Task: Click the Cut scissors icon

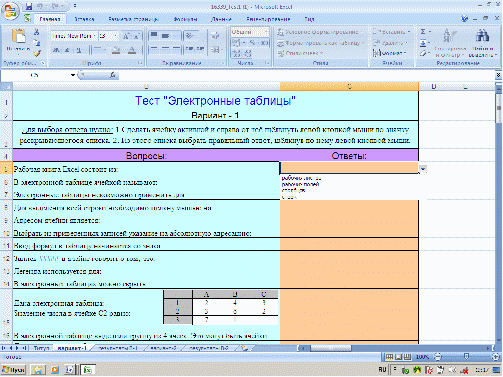Action: (x=37, y=32)
